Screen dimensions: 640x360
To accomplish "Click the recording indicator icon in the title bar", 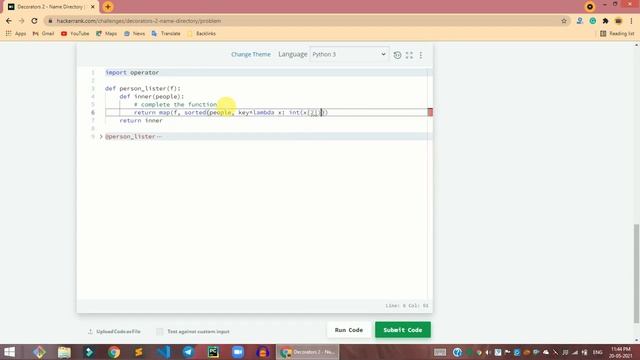I will tap(589, 7).
